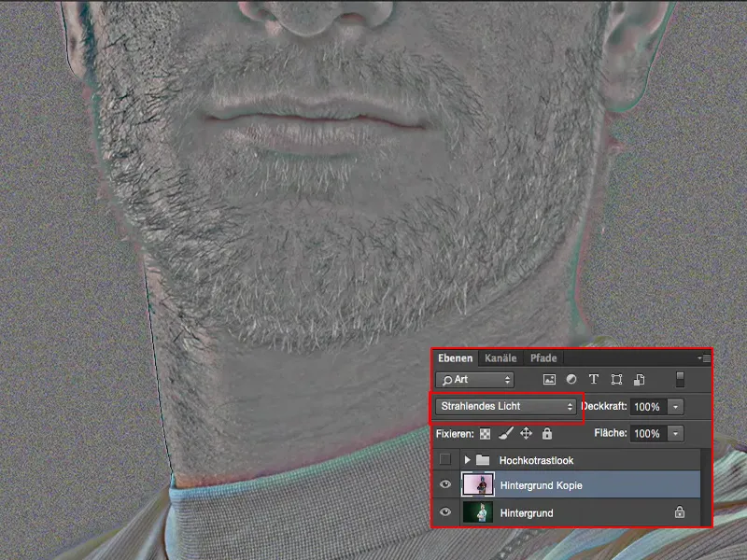Lock layer position with move icon
The height and width of the screenshot is (560, 747).
click(x=526, y=433)
